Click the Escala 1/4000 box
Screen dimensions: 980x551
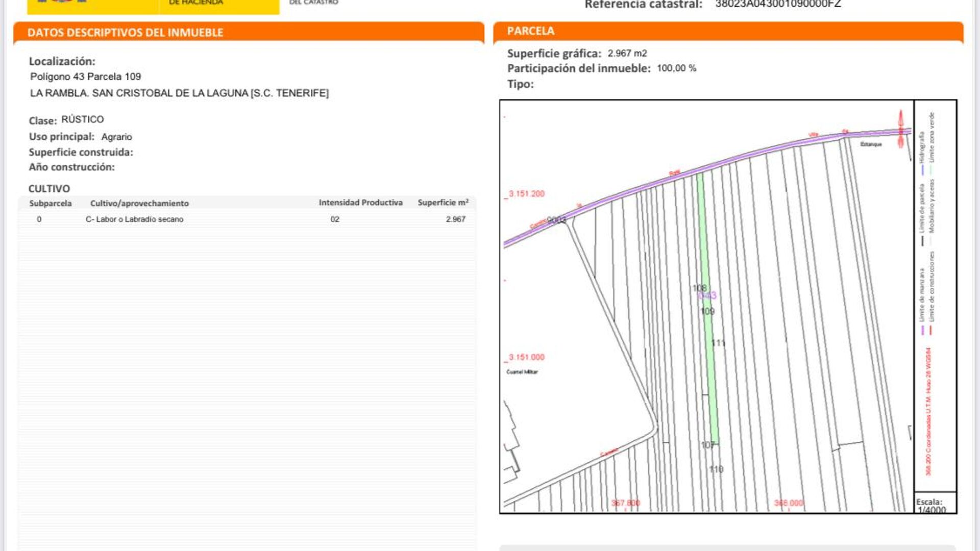[x=934, y=505]
